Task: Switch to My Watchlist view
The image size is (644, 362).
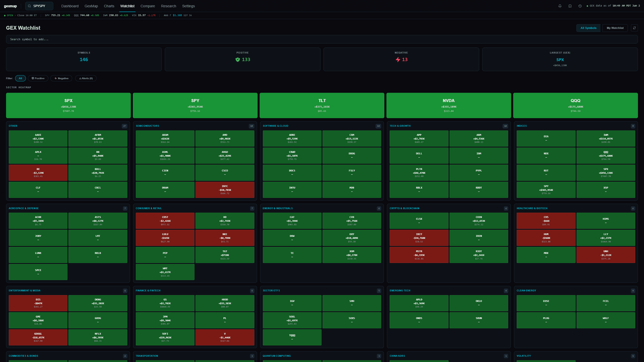Action: (x=615, y=28)
